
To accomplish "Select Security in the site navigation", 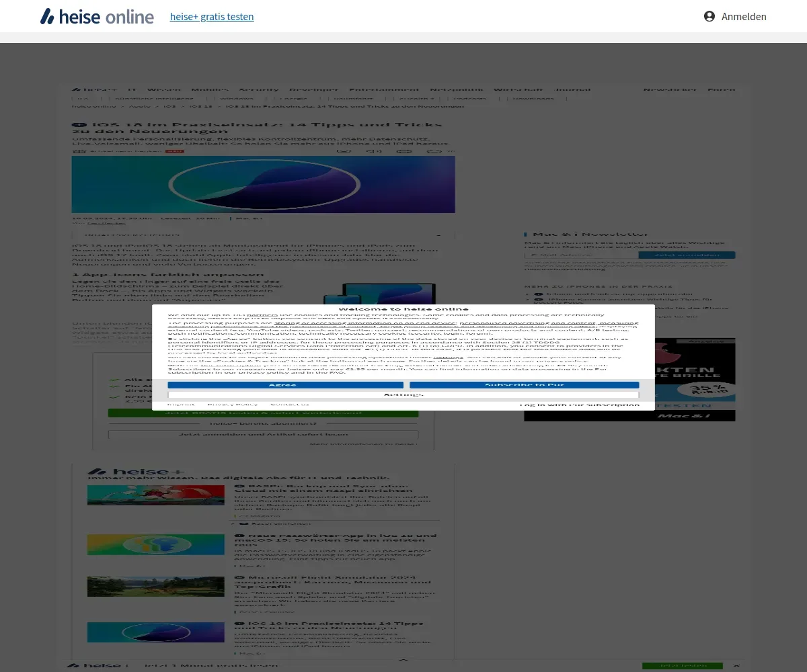I will tap(258, 89).
